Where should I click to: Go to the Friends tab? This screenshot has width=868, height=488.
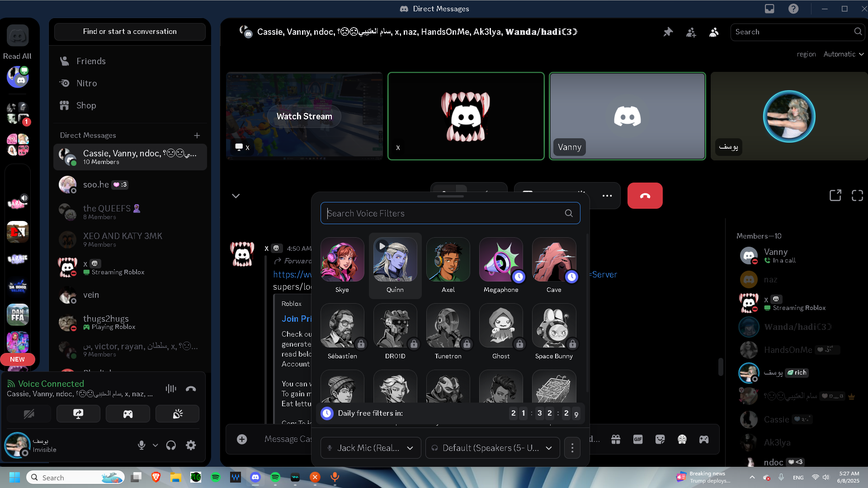coord(130,61)
